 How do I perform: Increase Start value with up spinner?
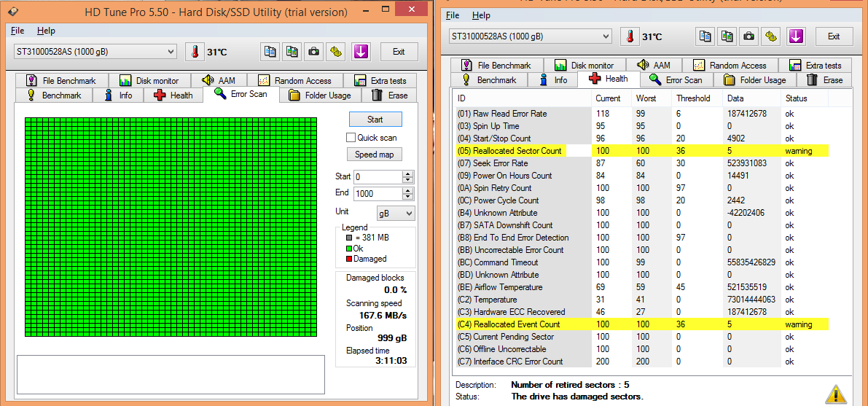pyautogui.click(x=409, y=174)
